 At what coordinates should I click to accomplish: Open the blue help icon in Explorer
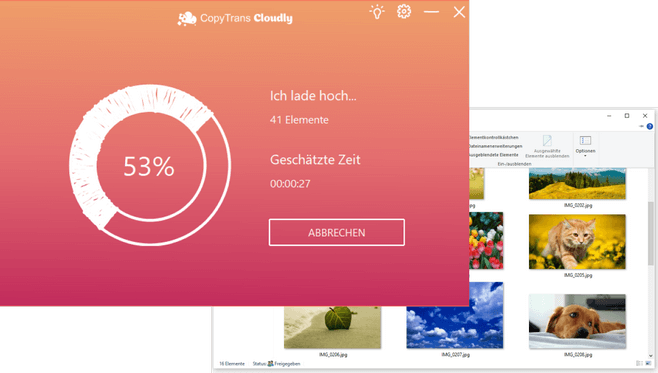(650, 126)
